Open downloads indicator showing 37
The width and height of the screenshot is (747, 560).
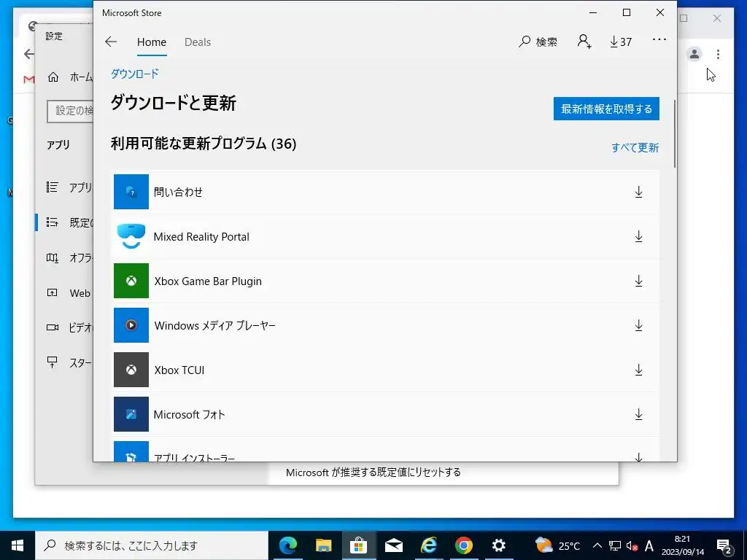[x=621, y=42]
